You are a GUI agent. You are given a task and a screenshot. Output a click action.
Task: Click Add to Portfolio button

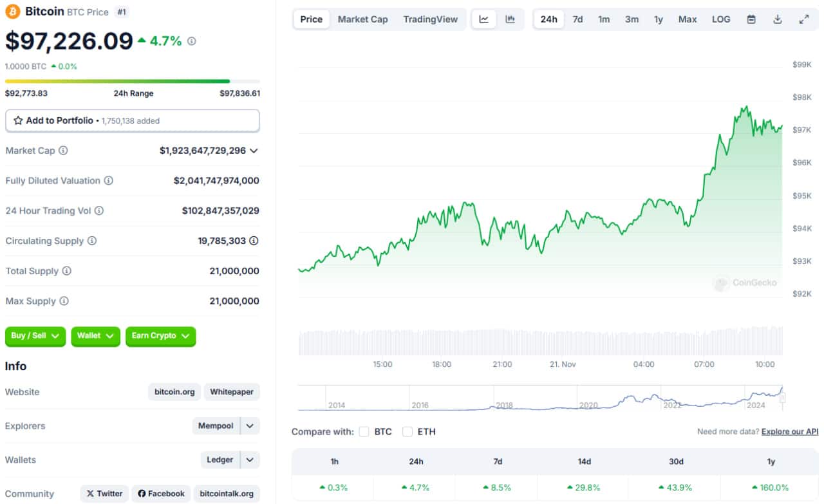pyautogui.click(x=133, y=120)
